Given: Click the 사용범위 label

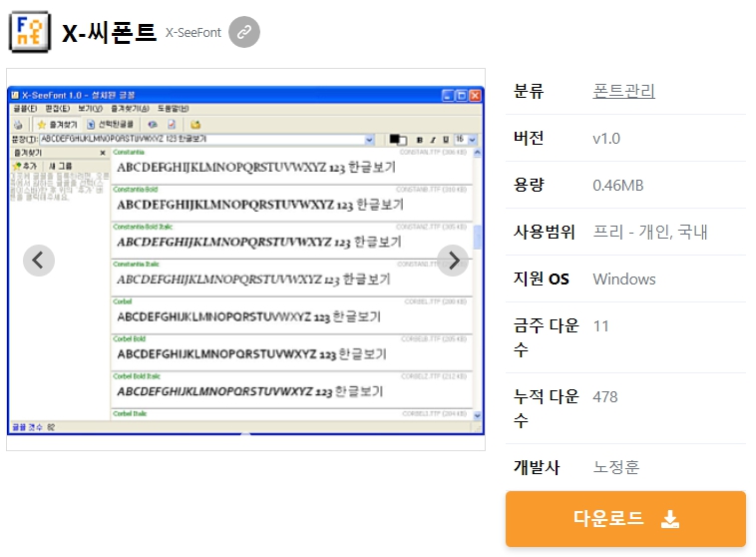Looking at the screenshot, I should click(x=545, y=233).
